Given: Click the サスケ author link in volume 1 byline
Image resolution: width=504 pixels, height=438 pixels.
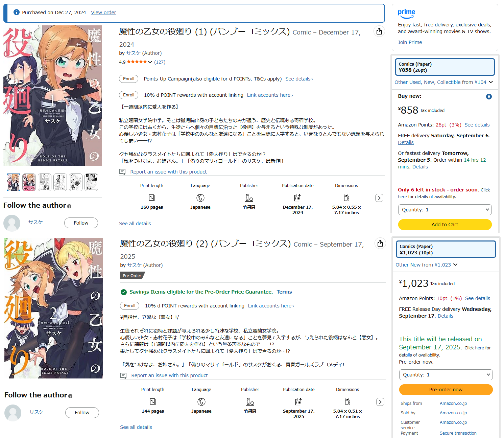Looking at the screenshot, I should click(x=133, y=53).
